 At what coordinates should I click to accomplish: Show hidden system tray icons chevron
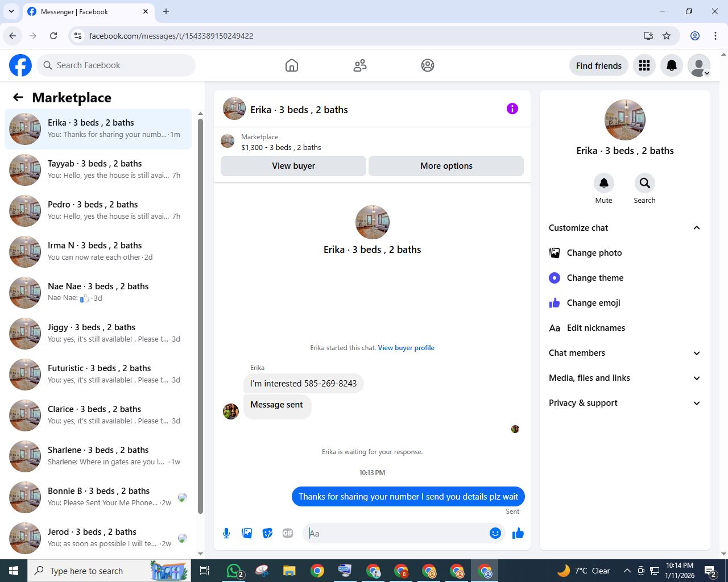[627, 571]
